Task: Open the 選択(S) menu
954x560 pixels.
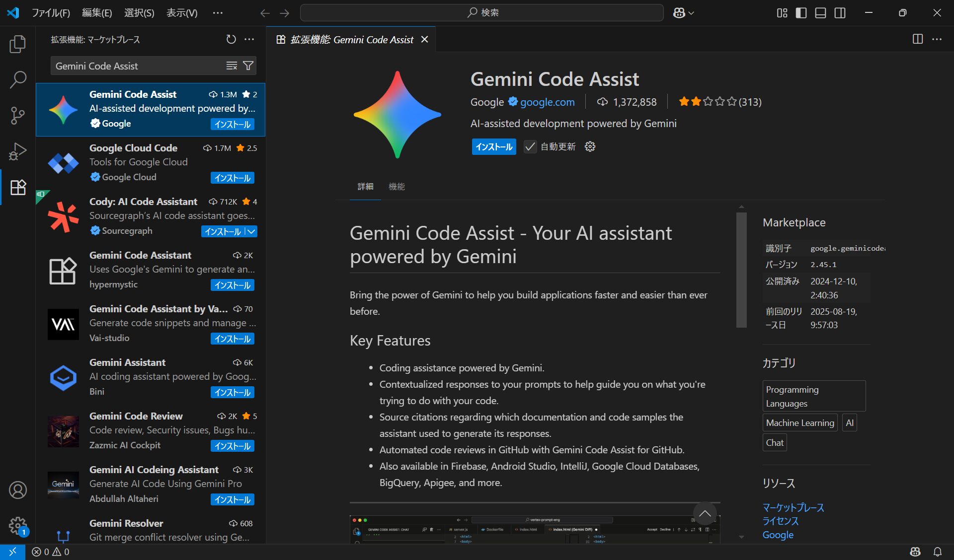Action: (139, 13)
